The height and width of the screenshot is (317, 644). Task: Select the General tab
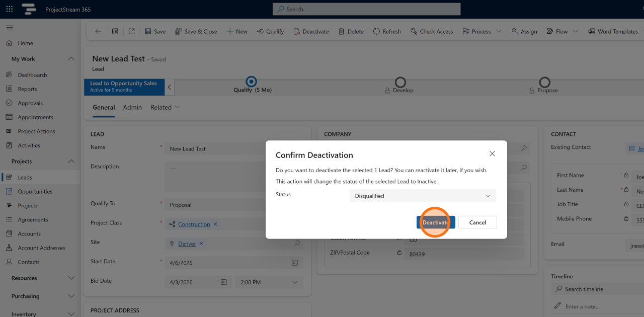point(104,107)
